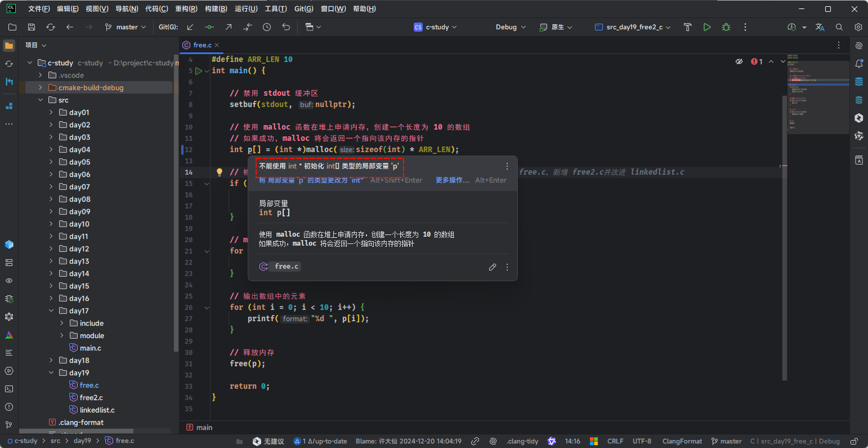The width and height of the screenshot is (868, 448).
Task: Click run gutter arrow beside main()
Action: 198,71
